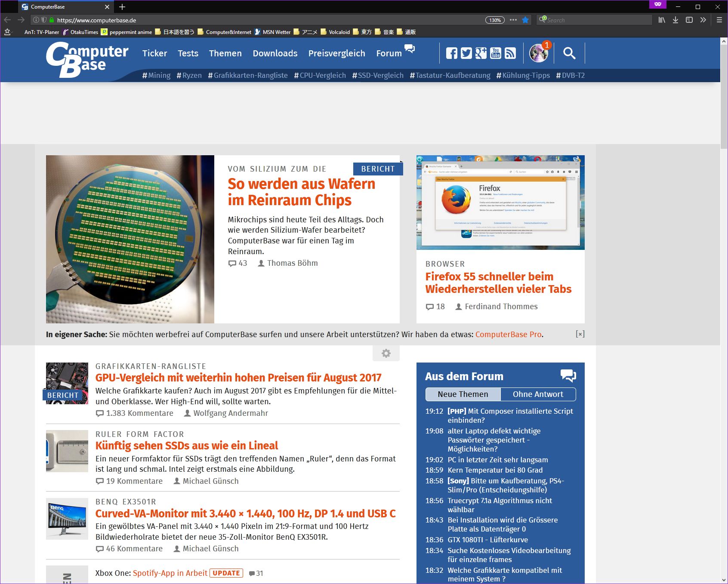Expand the Computer&Internet bookmark folder
Image resolution: width=728 pixels, height=584 pixels.
coord(224,32)
